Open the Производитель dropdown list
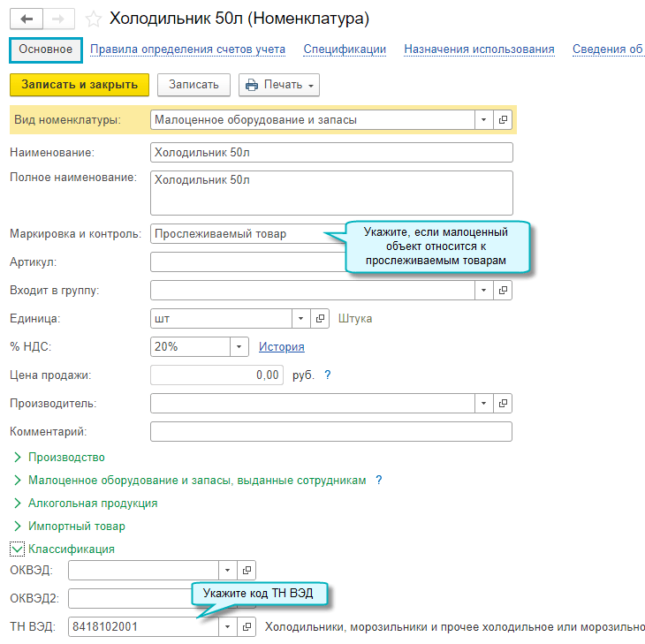Screen dimensions: 645x644 (484, 404)
